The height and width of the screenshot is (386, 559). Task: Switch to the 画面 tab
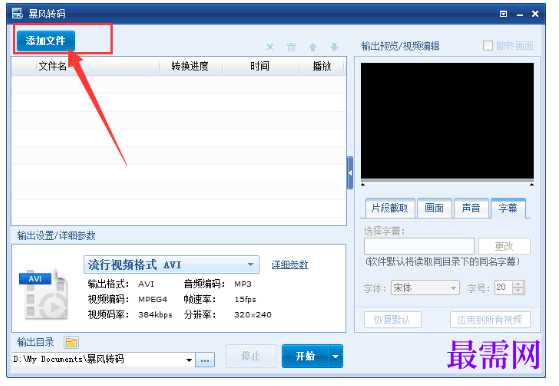click(434, 208)
